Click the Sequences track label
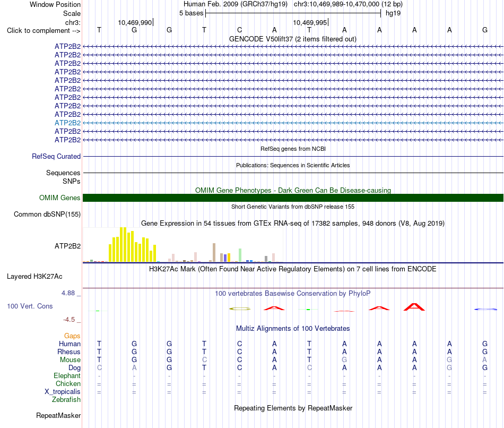 (x=63, y=173)
